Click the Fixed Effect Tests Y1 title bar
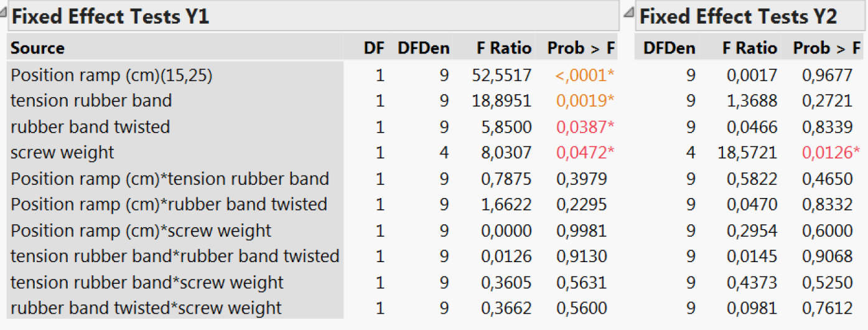868x330 pixels. pos(311,16)
